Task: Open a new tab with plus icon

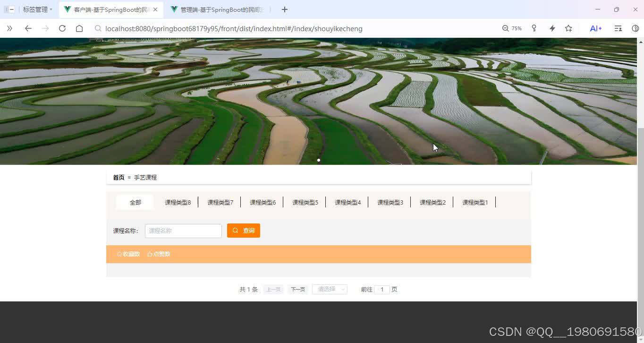Action: point(284,9)
